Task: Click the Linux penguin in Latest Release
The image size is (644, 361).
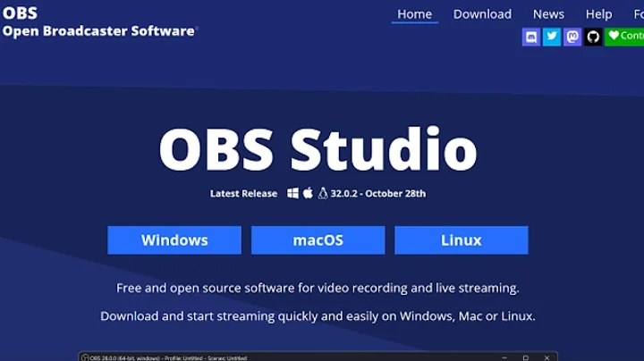Action: tap(323, 193)
